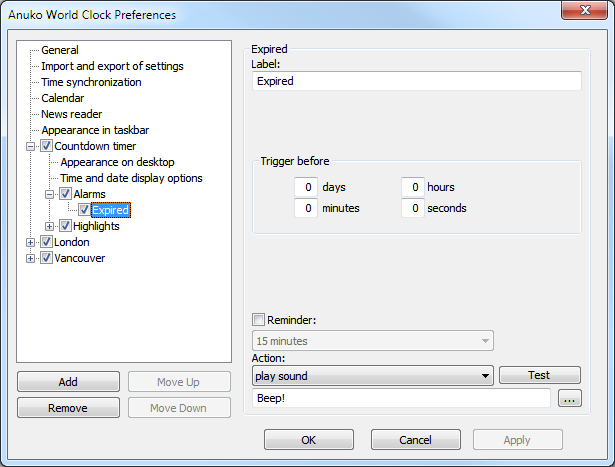The width and height of the screenshot is (615, 467).
Task: Click the Add button
Action: coord(68,382)
